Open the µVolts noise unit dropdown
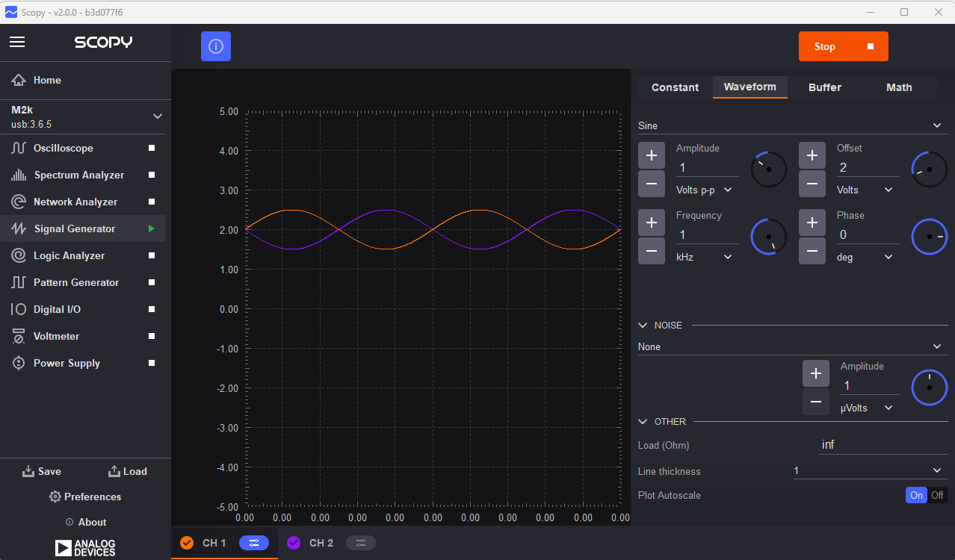955x560 pixels. pos(868,408)
